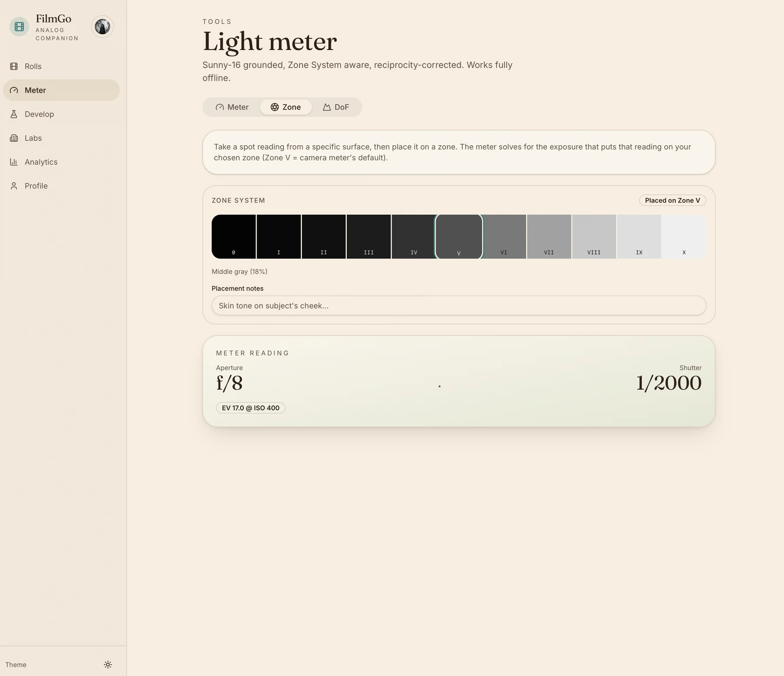
Task: Click the Light meter heading
Action: (270, 42)
